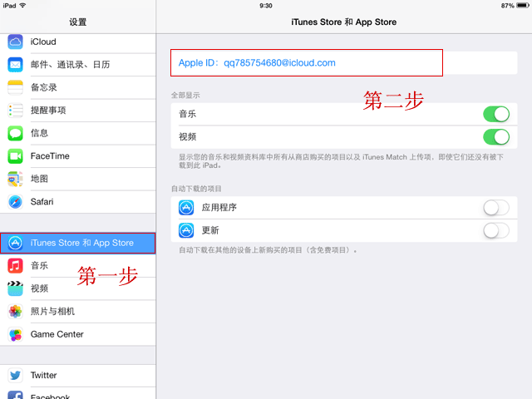
Task: Tap the Game Center bubbles icon
Action: coord(15,334)
